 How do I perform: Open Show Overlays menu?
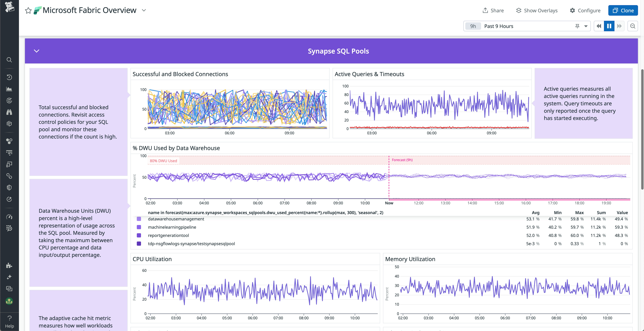click(x=537, y=10)
